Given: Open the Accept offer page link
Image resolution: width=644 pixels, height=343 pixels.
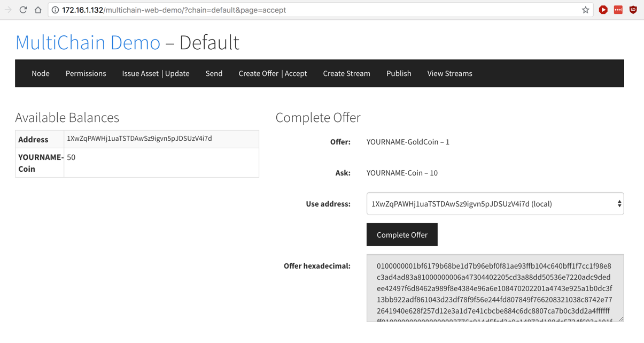Looking at the screenshot, I should tap(296, 73).
